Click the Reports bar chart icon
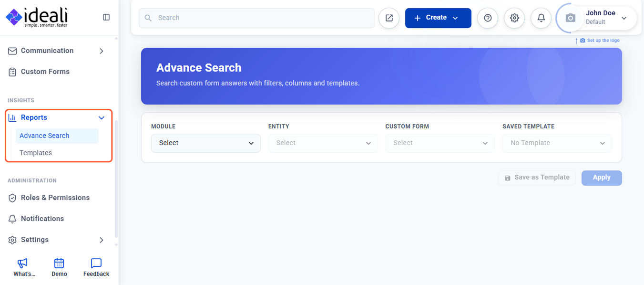Screen dimensions: 644x285 click(12, 117)
